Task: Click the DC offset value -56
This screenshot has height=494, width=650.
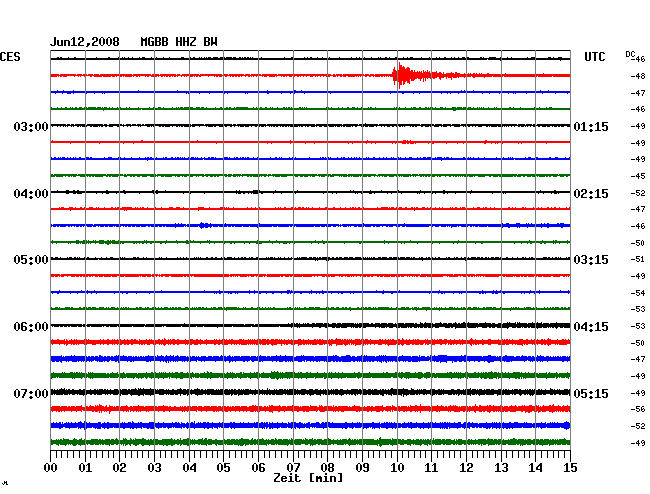Action: [x=638, y=409]
